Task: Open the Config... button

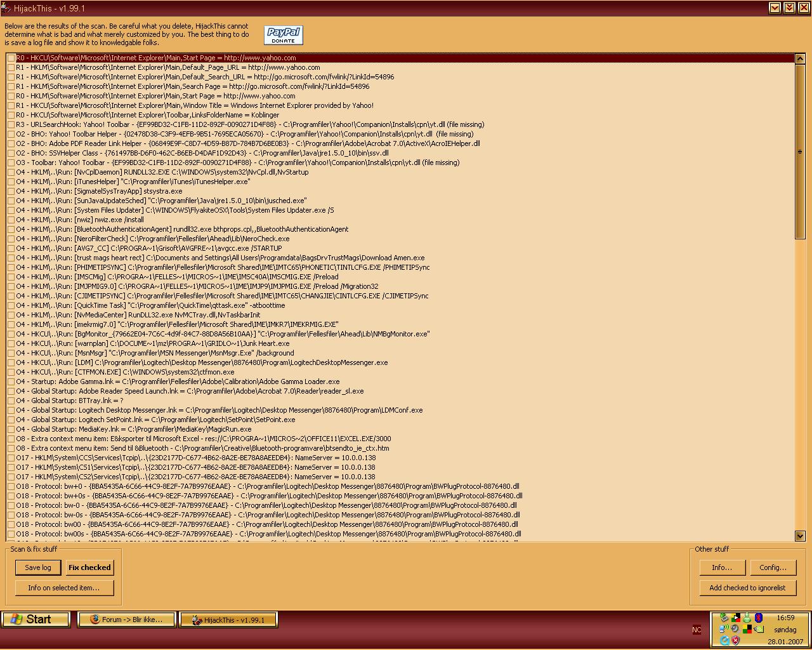Action: 773,567
